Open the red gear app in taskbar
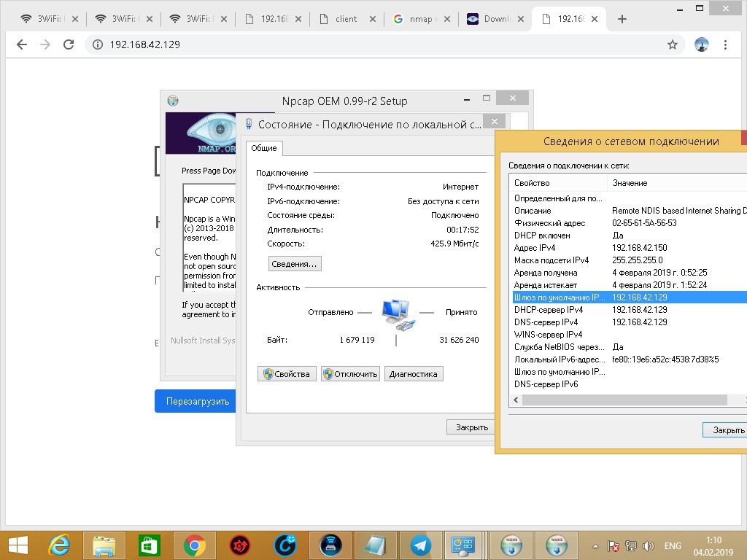This screenshot has height=560, width=747. 239,545
